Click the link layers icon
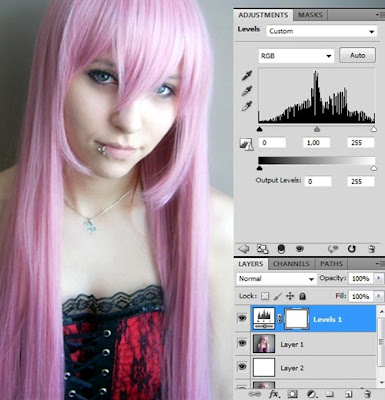 [x=254, y=394]
